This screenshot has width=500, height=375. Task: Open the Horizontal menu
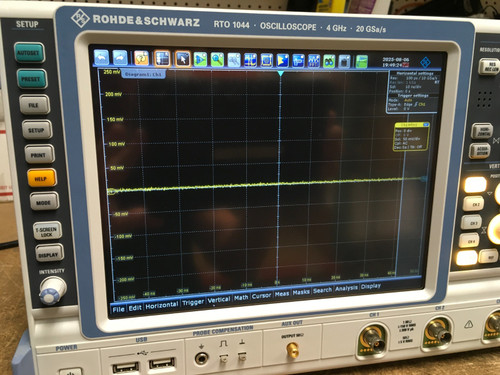162,305
